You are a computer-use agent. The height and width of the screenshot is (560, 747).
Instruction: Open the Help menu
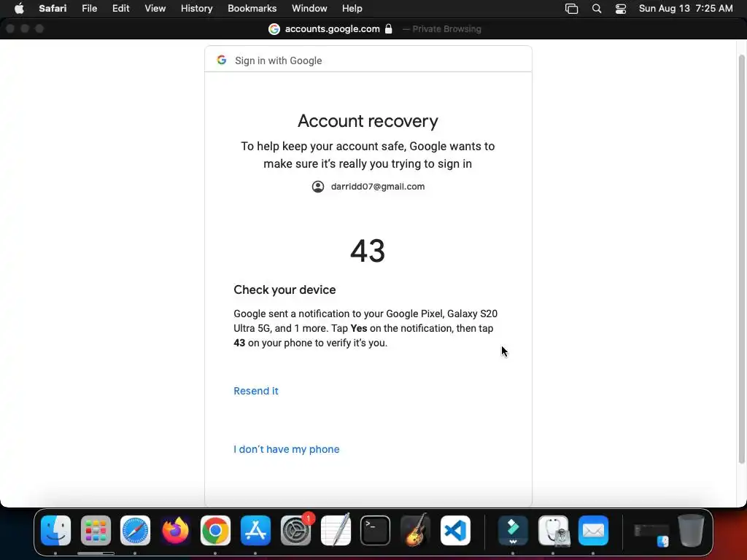coord(352,9)
